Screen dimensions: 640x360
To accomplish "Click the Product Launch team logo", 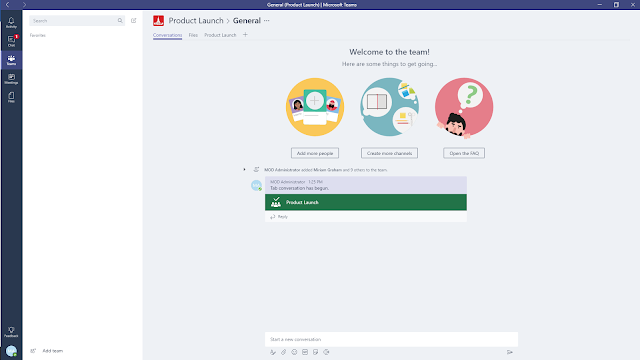I will pyautogui.click(x=158, y=20).
